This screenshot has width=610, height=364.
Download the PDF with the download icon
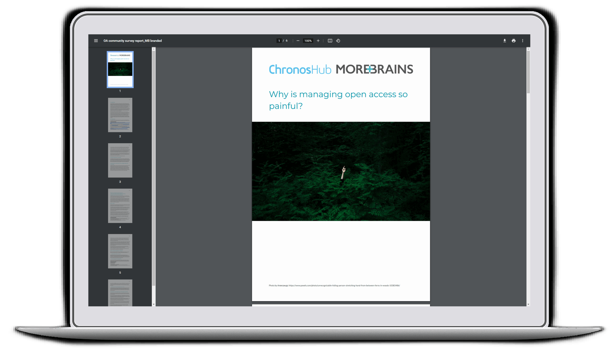point(504,41)
